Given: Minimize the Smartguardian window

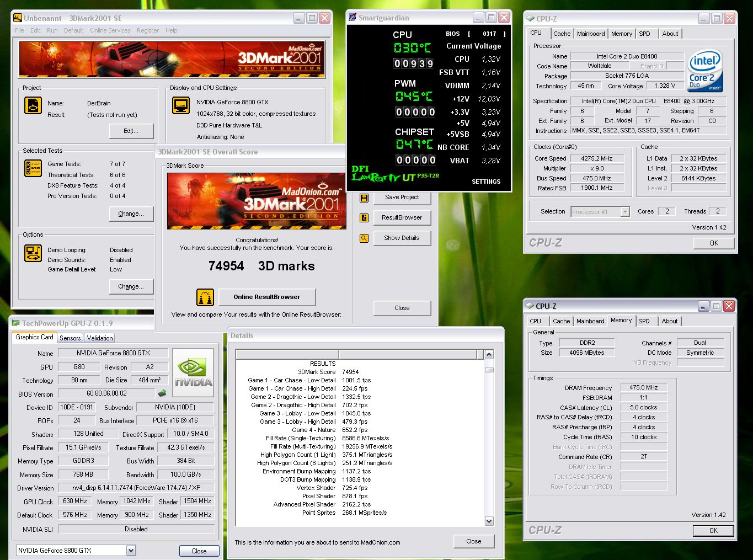Looking at the screenshot, I should [478, 18].
